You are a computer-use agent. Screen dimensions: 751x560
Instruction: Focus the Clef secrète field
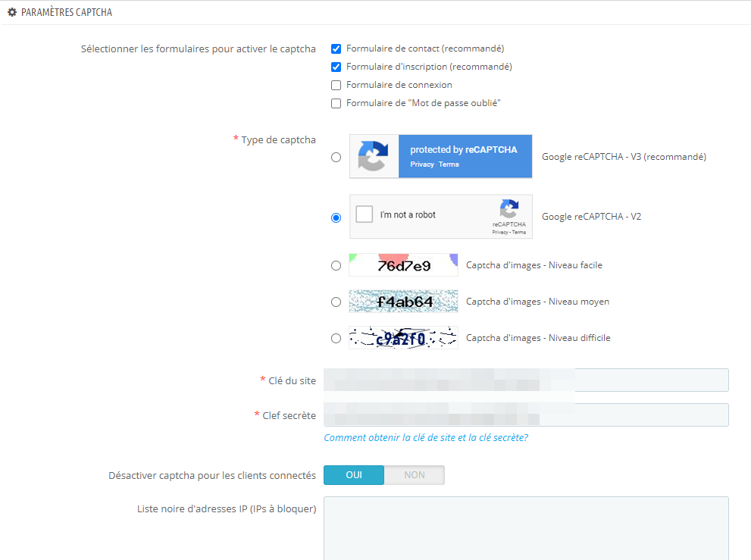click(526, 415)
